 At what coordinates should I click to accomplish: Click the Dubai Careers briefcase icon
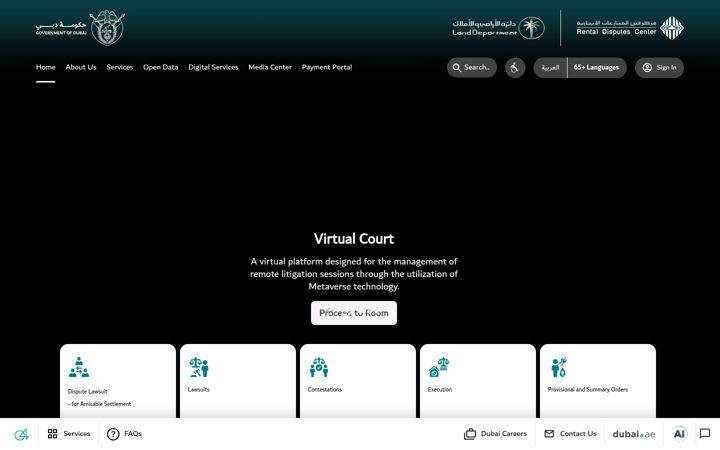(x=470, y=434)
